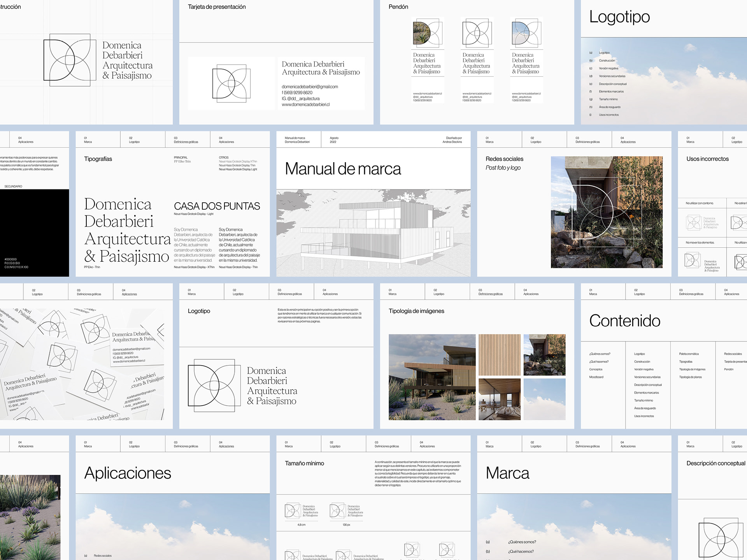Click the wood slat texture image thumbnail
The image size is (747, 560).
click(x=500, y=355)
